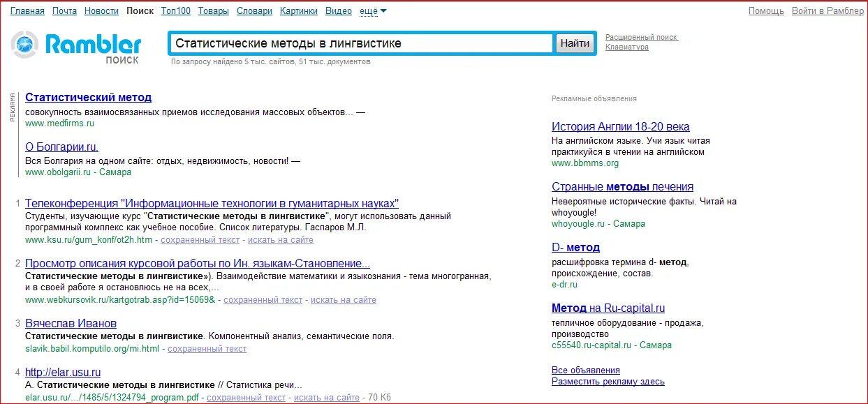Click the webkursovik.ru result URL

point(120,300)
